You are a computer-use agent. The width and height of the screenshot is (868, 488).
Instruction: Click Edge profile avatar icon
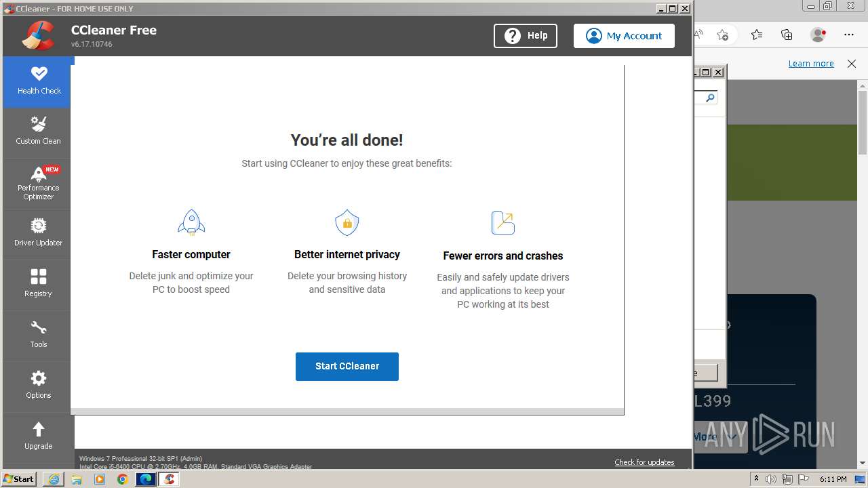point(818,35)
